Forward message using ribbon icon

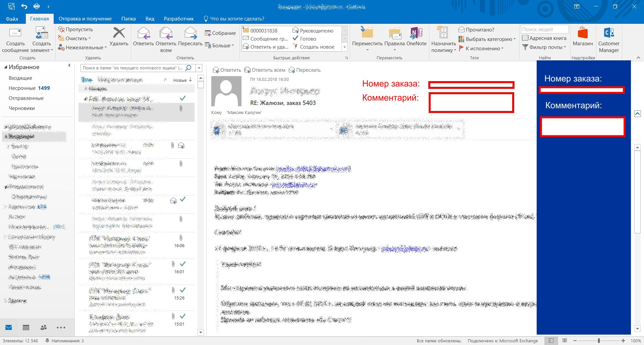coord(190,37)
